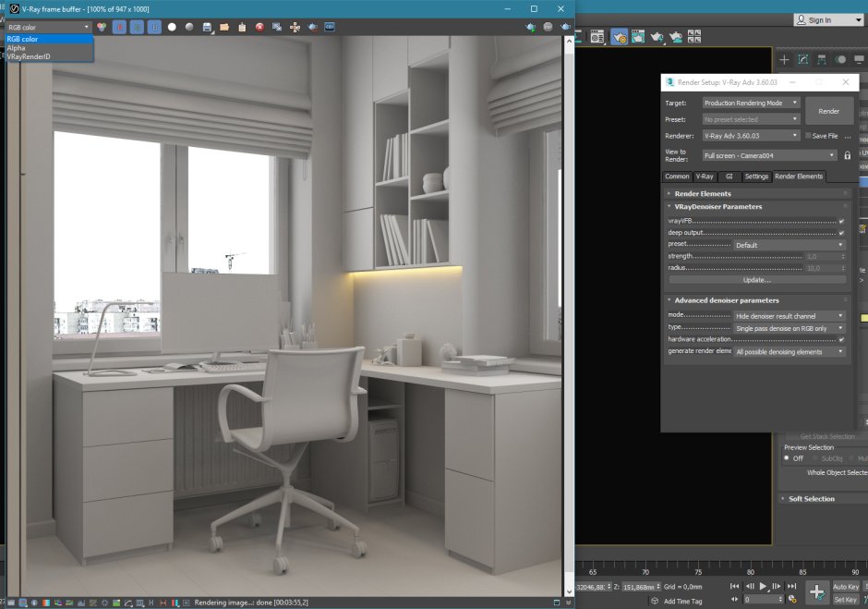This screenshot has height=609, width=868.
Task: Copy the render to the clipboard
Action: (x=242, y=27)
